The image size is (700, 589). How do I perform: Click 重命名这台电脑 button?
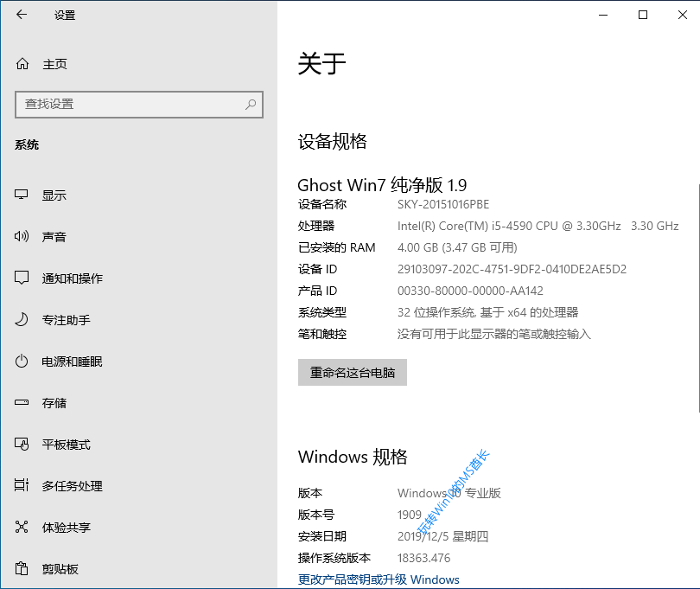click(x=353, y=372)
